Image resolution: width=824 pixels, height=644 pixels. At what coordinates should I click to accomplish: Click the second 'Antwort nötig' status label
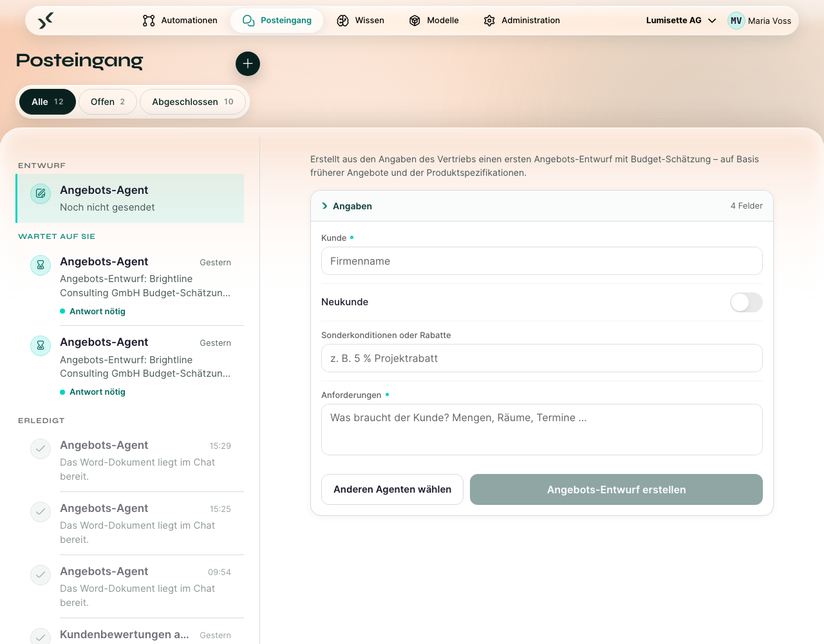tap(97, 392)
